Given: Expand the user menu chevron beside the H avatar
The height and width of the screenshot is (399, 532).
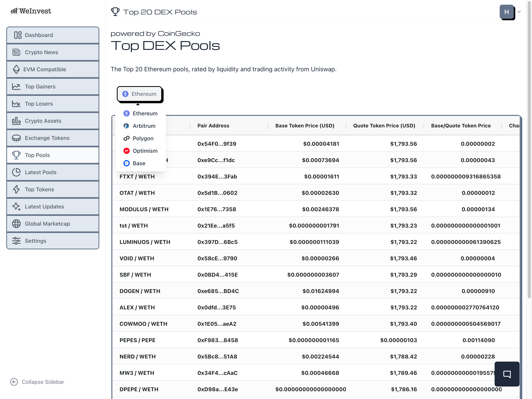Looking at the screenshot, I should 519,12.
